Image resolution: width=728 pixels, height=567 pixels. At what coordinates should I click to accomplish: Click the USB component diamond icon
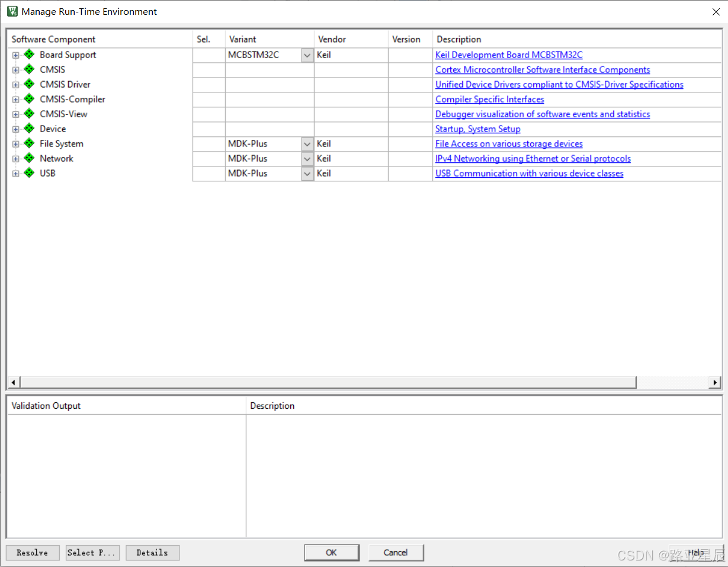(29, 173)
